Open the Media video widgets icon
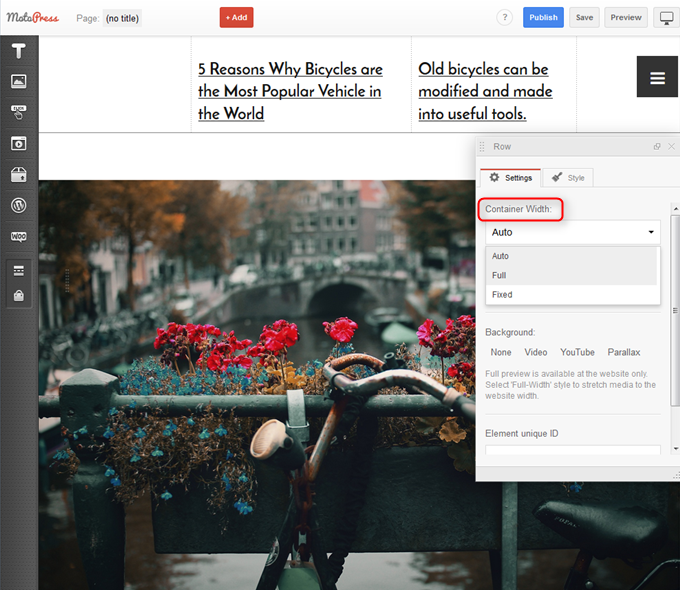The width and height of the screenshot is (680, 590). click(x=19, y=144)
